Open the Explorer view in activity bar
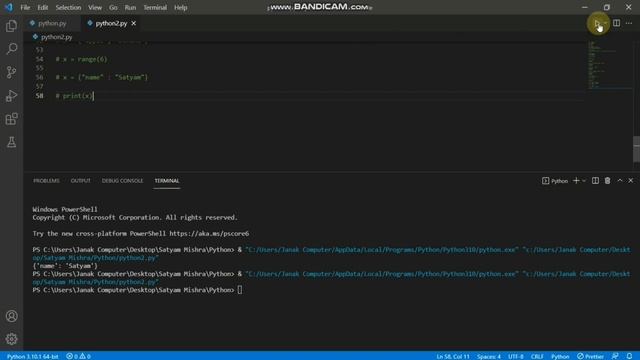 click(11, 26)
